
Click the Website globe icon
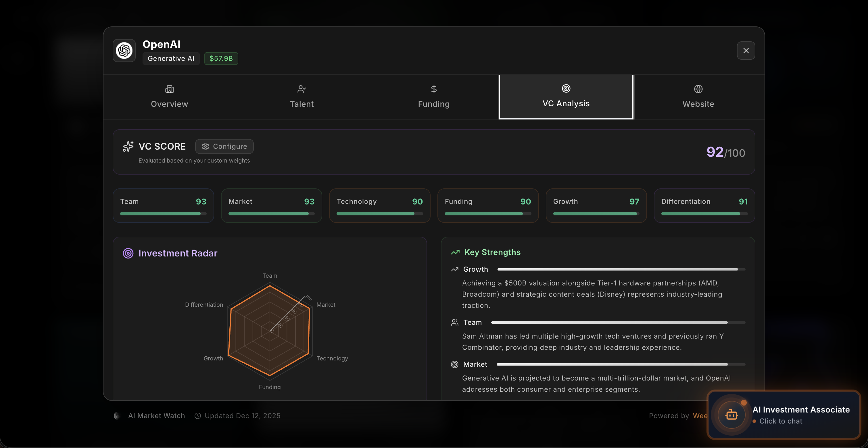coord(698,89)
